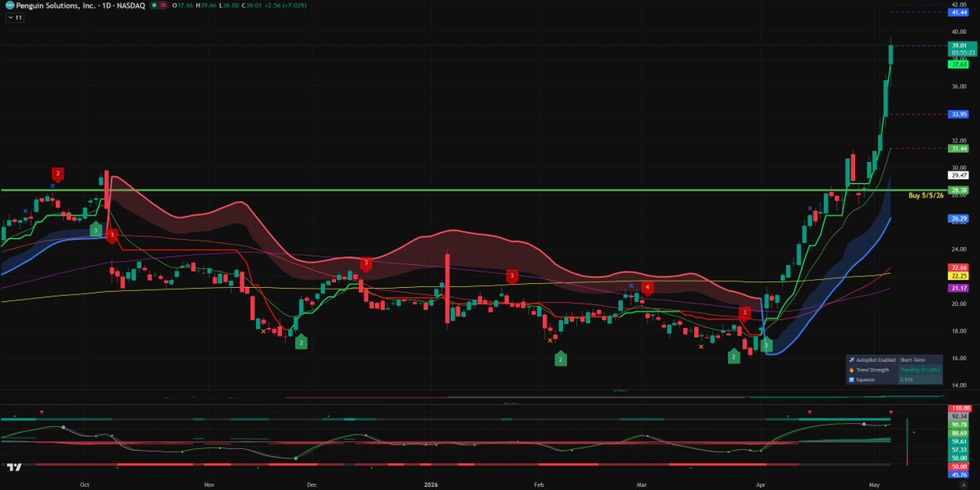
Task: Click the Apr label on the time axis
Action: click(x=760, y=484)
